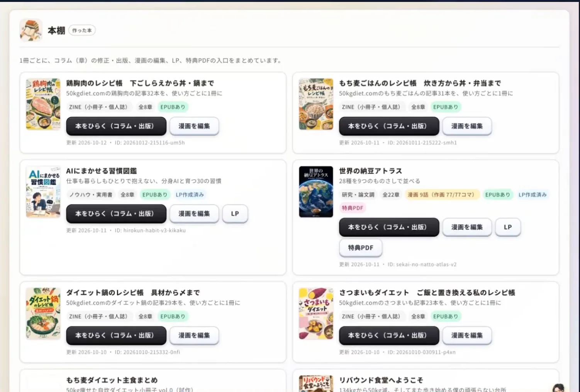Edit manga for AIにまかせる習慣図鑑
This screenshot has width=580, height=392.
(x=194, y=214)
